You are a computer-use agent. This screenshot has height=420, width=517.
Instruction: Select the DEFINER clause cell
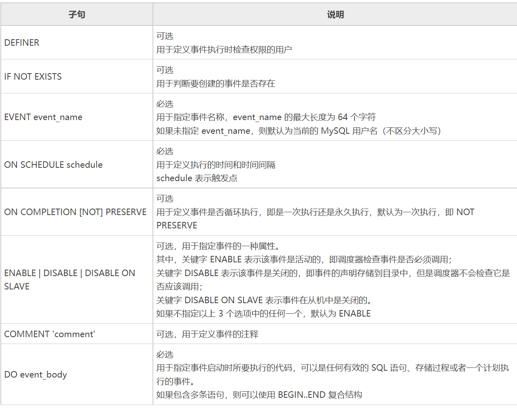76,42
